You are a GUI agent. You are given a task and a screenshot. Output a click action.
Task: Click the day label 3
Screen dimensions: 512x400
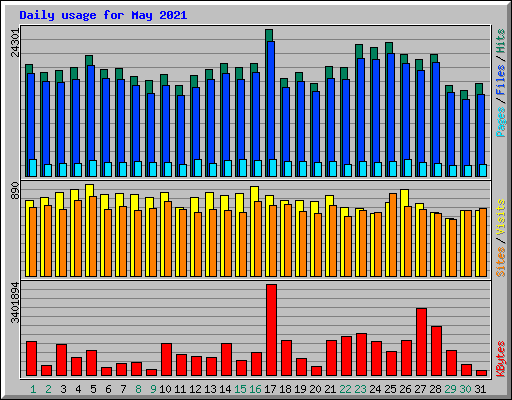(x=63, y=389)
